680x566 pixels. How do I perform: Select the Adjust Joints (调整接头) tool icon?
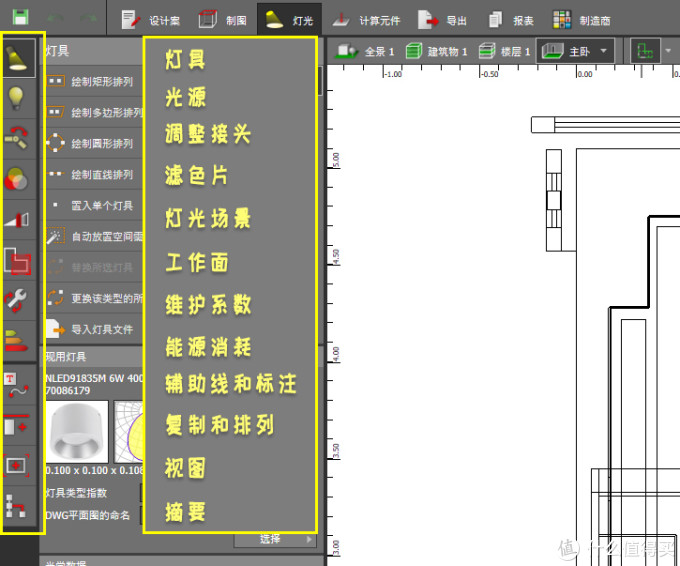click(x=19, y=138)
